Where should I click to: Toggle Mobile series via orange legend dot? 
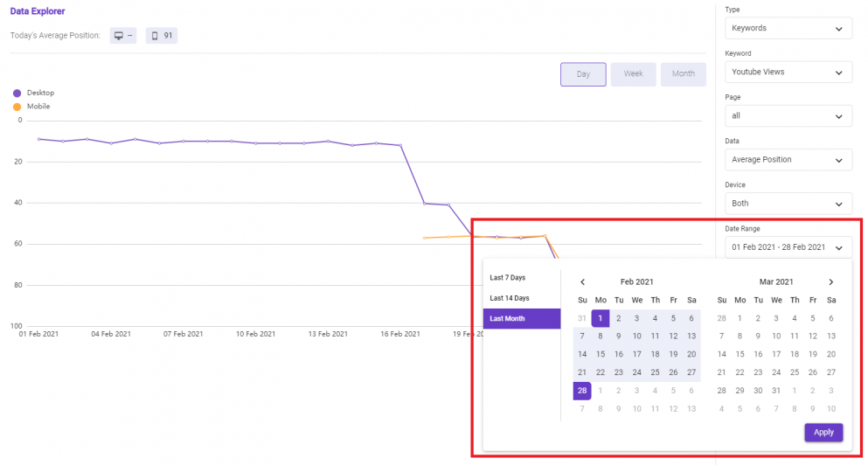pos(17,107)
